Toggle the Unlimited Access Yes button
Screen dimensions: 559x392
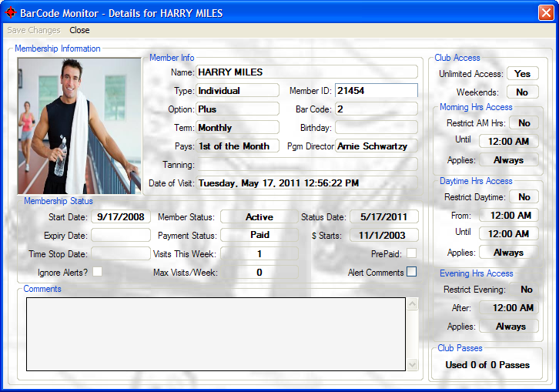[522, 74]
